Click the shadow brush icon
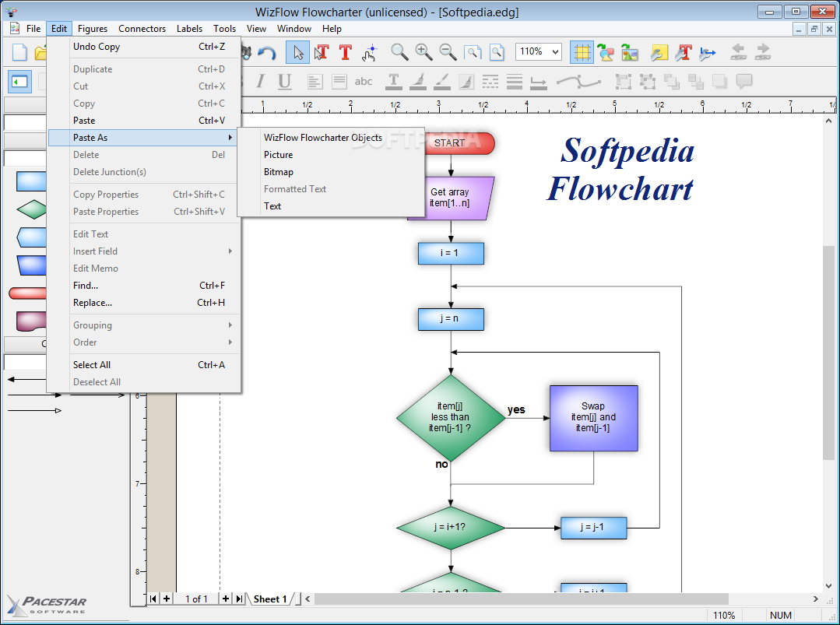This screenshot has height=625, width=840. pos(466,82)
